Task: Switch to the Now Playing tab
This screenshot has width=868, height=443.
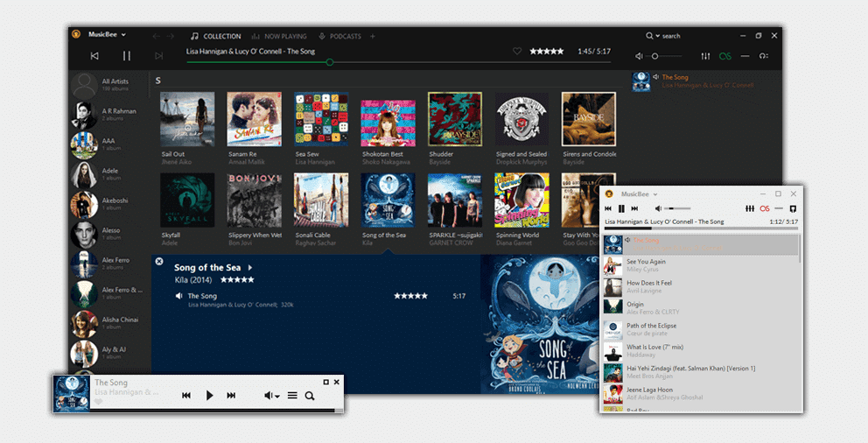Action: (x=279, y=36)
